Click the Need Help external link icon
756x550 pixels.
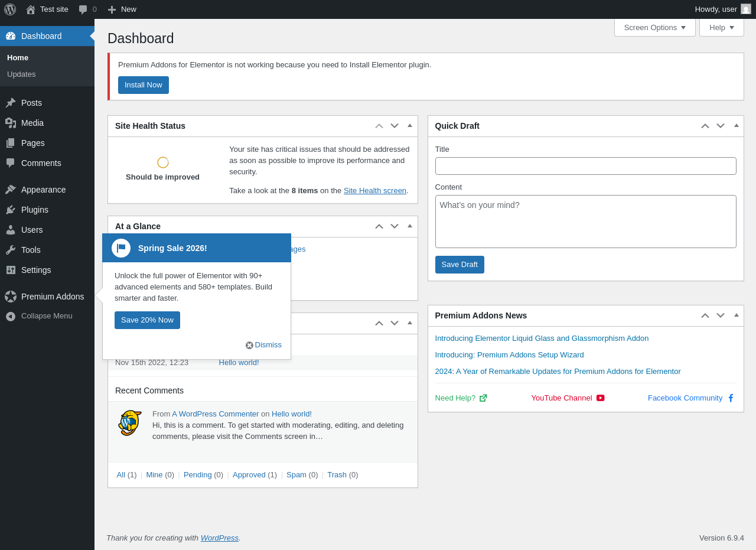pyautogui.click(x=483, y=398)
